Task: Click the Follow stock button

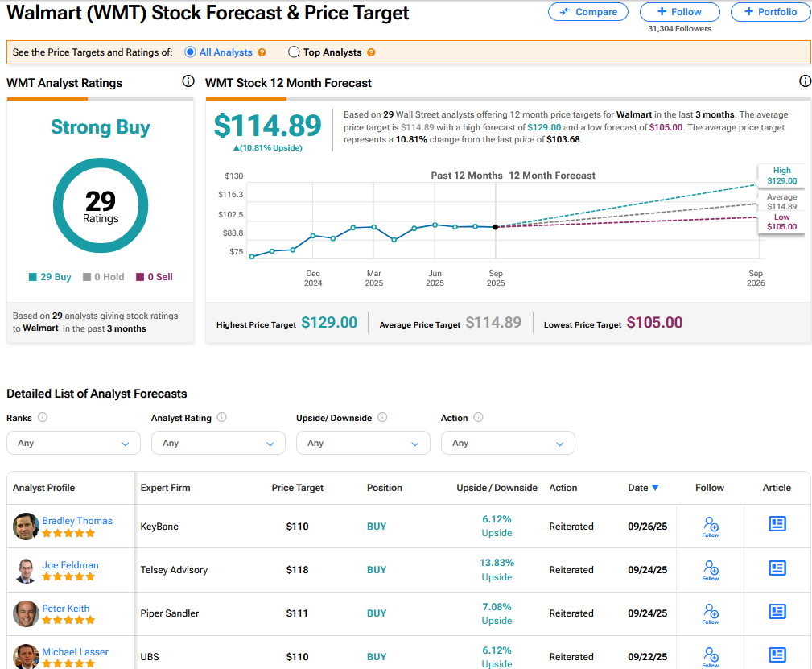Action: 679,12
